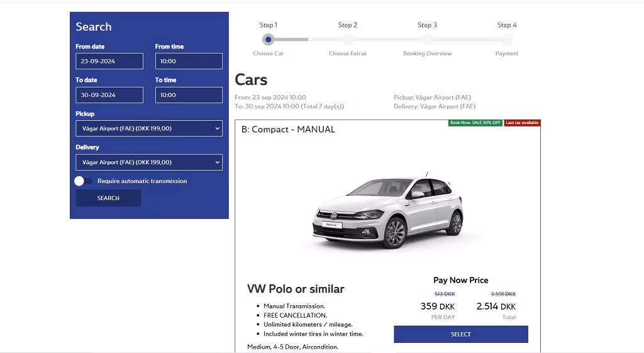Click the From date field 23-09-2024
The width and height of the screenshot is (644, 353).
tap(109, 61)
